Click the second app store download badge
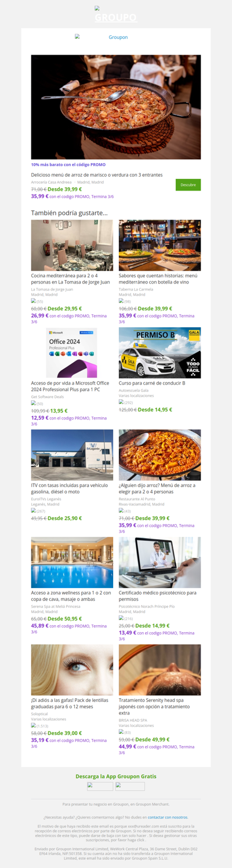 130,786
